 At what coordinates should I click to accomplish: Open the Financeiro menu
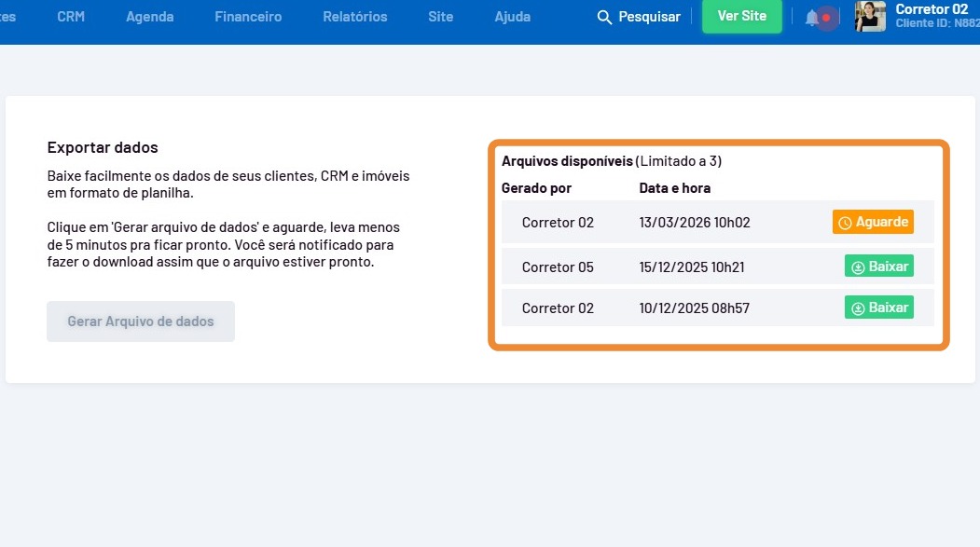coord(248,17)
